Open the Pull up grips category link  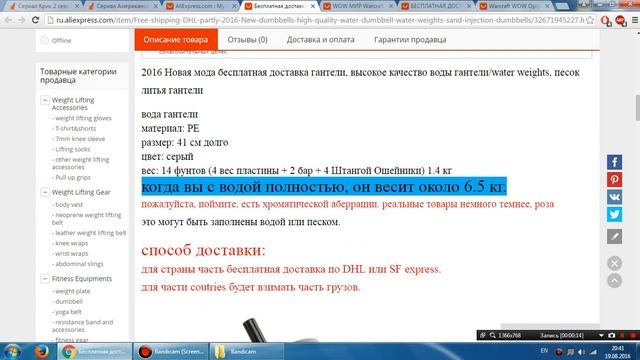[73, 177]
